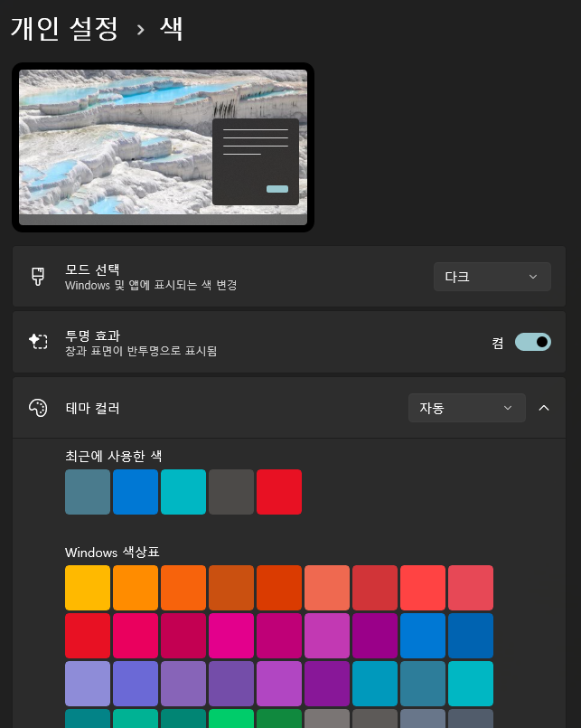581x728 pixels.
Task: Select the dark crimson swatch, third in second row
Action: point(183,636)
